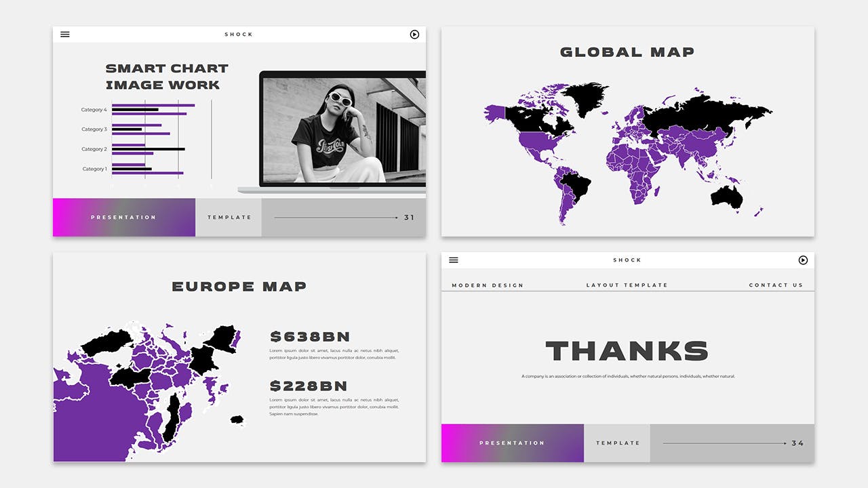Screen dimensions: 868x488
Task: Select the laptop photo of woman
Action: pos(344,130)
